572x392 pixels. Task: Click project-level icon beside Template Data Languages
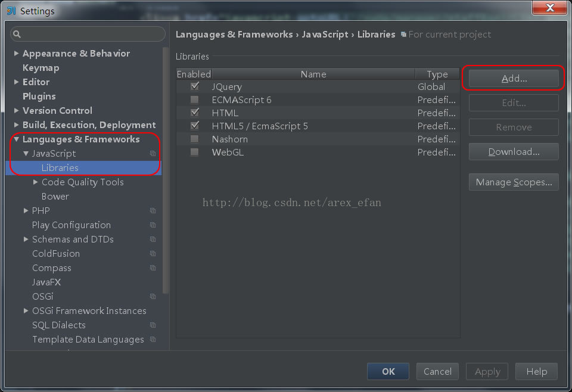(x=153, y=340)
